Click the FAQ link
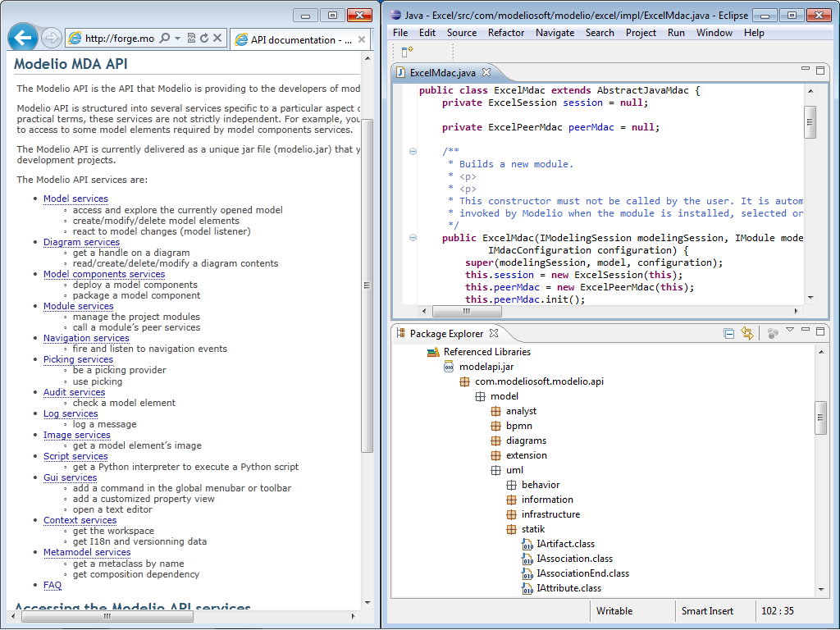The width and height of the screenshot is (840, 630). click(x=52, y=585)
